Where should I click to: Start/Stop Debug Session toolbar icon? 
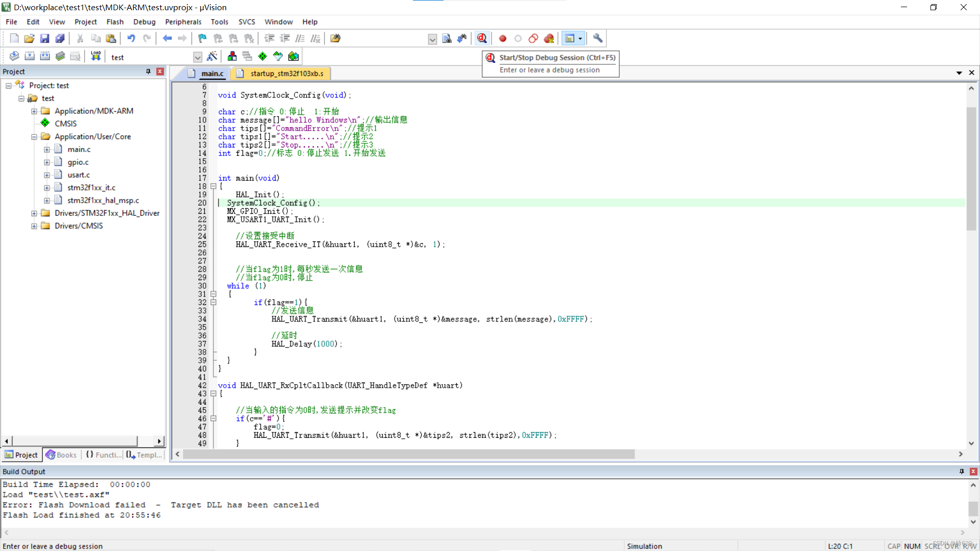(x=482, y=38)
